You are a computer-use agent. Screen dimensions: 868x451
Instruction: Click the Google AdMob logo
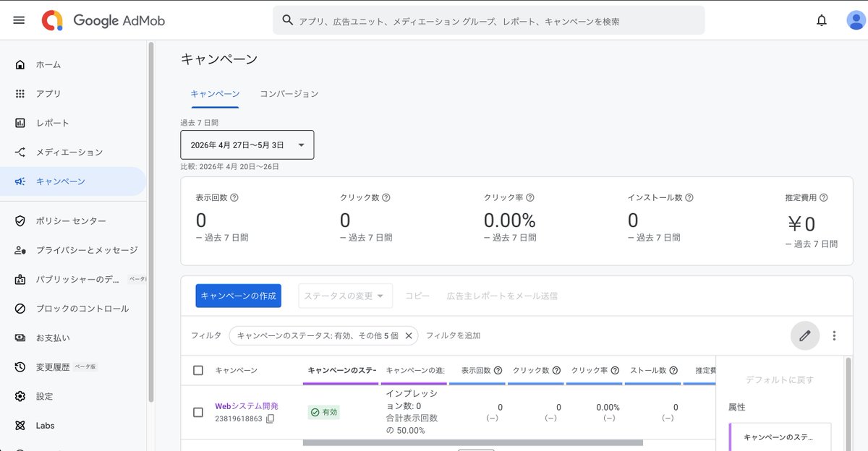coord(103,20)
